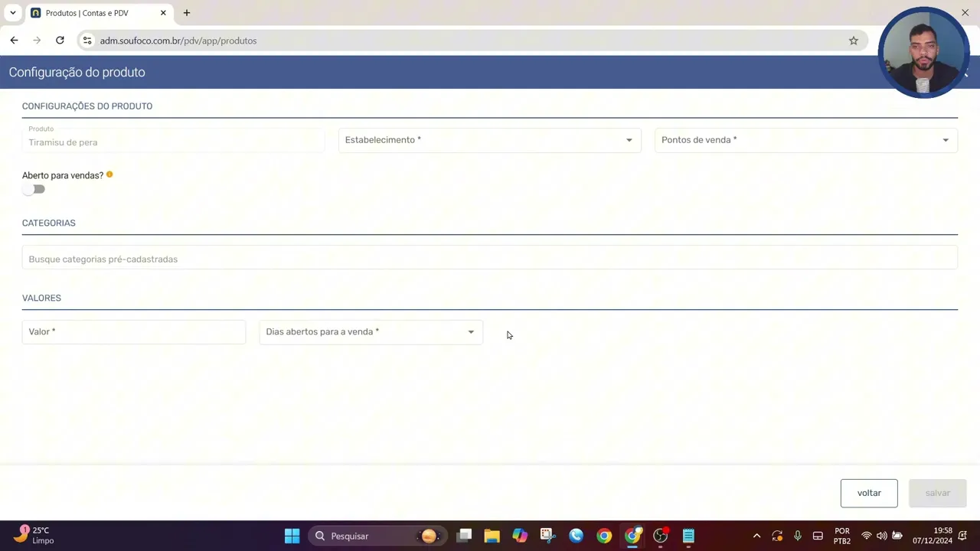Screen dimensions: 980x551
Task: Open Task View from the taskbar
Action: (464, 536)
